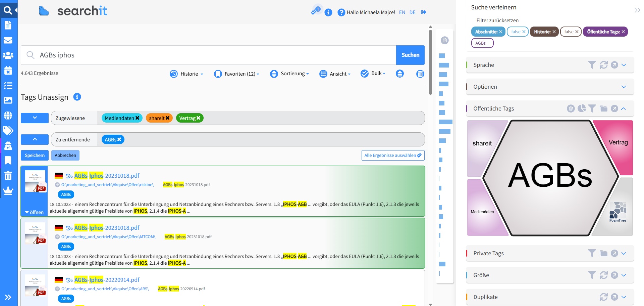Click the logout icon in header
This screenshot has height=306, width=644.
(x=424, y=12)
